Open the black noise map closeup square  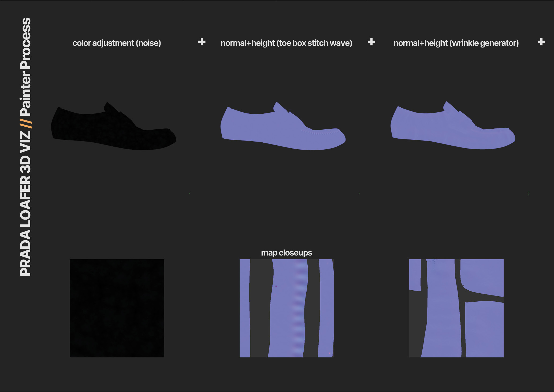click(117, 308)
